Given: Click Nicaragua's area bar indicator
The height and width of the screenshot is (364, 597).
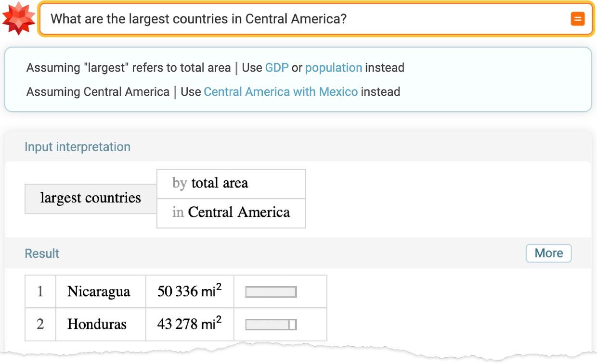Looking at the screenshot, I should (x=271, y=292).
